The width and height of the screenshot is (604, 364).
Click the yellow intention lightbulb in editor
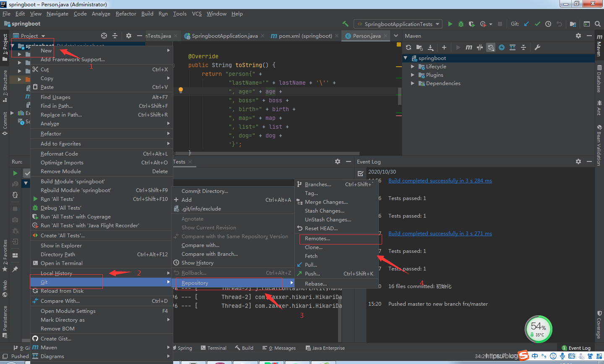(x=181, y=90)
